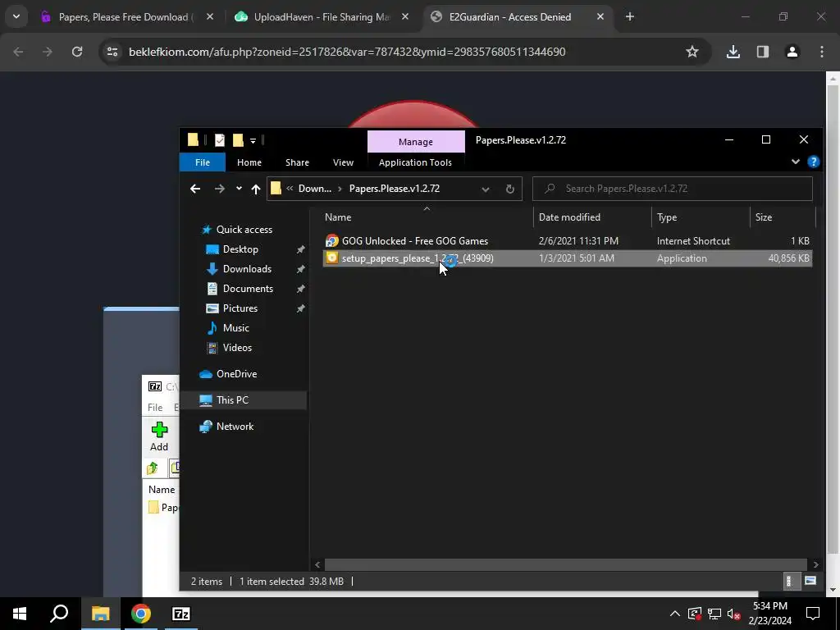Open recent locations dropdown in Explorer

[x=239, y=189]
